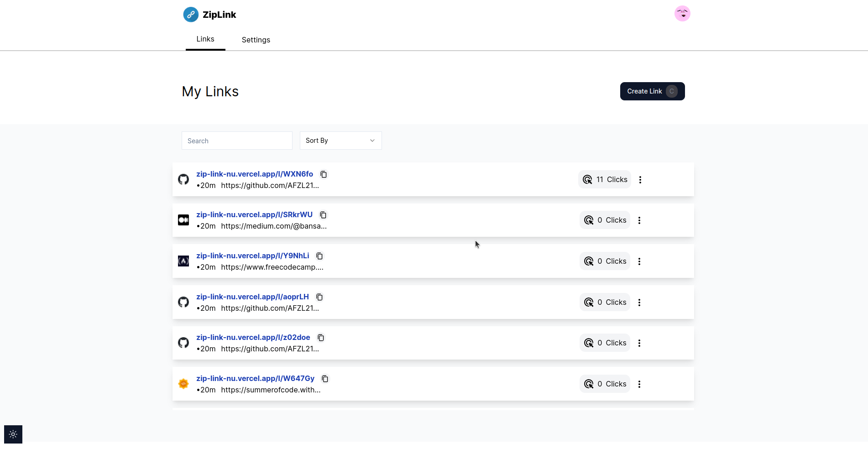Open zip-link-nu.vercel.app/l/aoprLH link
868x449 pixels.
[252, 297]
